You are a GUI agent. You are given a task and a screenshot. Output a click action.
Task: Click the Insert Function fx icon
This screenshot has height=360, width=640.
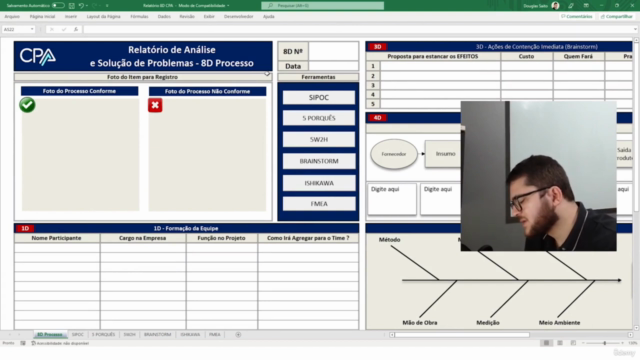[x=76, y=29]
